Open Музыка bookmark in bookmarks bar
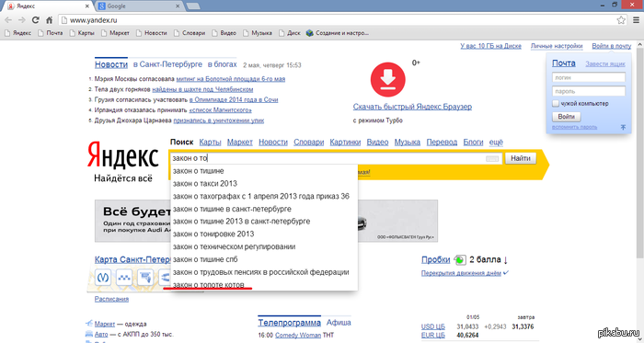 pyautogui.click(x=258, y=33)
